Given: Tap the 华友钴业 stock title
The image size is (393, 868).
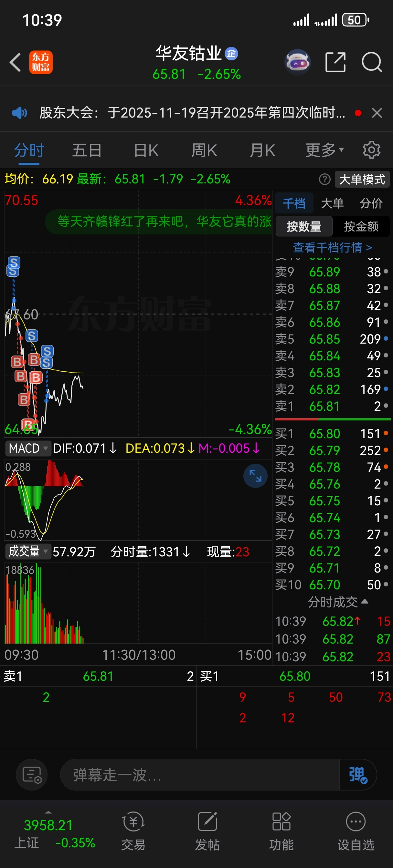Looking at the screenshot, I should point(188,53).
